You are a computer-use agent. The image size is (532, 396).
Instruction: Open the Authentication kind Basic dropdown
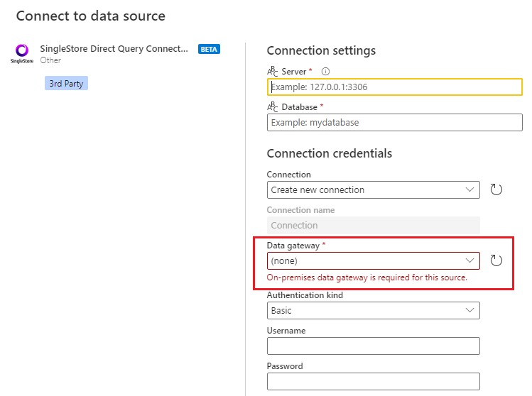(x=373, y=311)
